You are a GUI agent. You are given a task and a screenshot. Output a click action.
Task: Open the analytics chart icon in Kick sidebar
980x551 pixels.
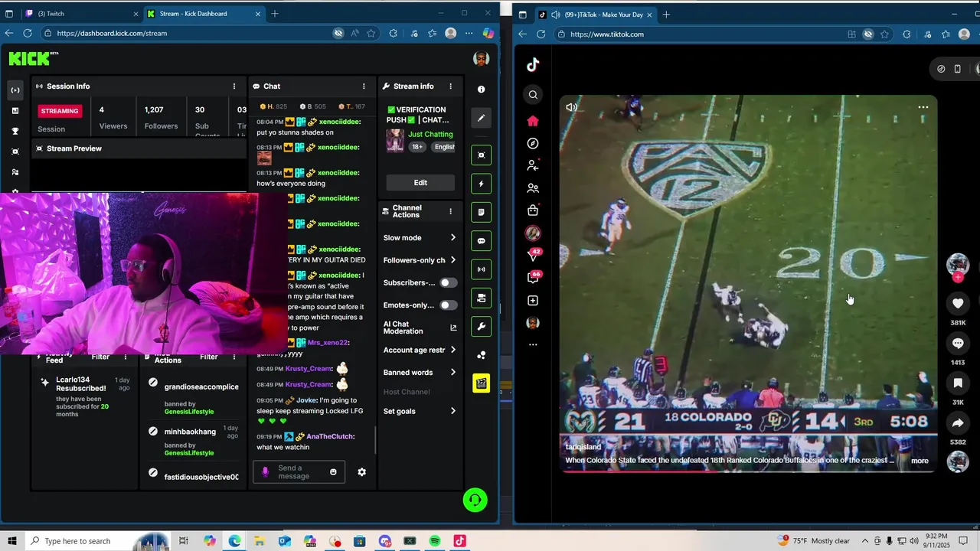click(15, 110)
